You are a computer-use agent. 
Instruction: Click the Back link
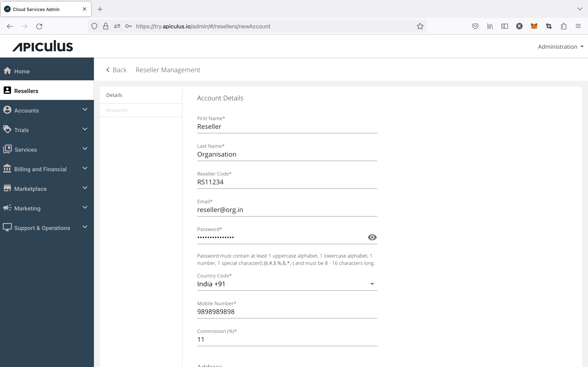[x=117, y=70]
